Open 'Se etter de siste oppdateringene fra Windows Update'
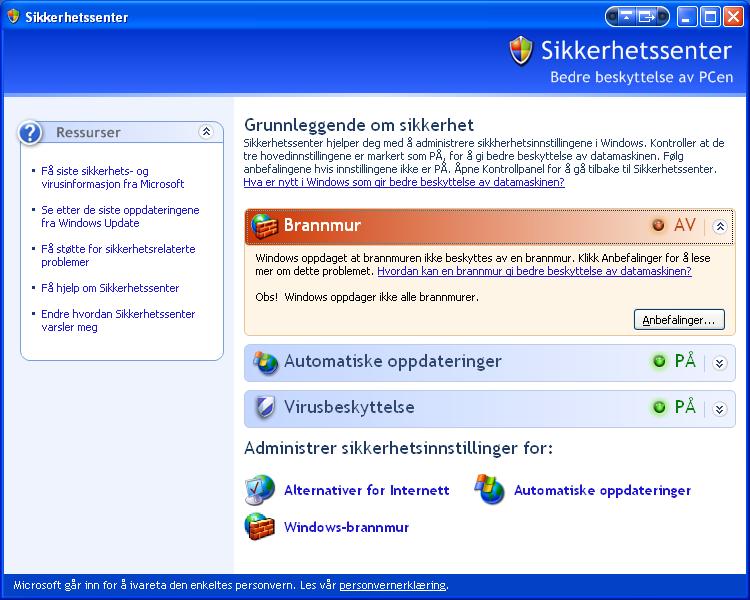Viewport: 750px width, 600px height. (x=120, y=216)
